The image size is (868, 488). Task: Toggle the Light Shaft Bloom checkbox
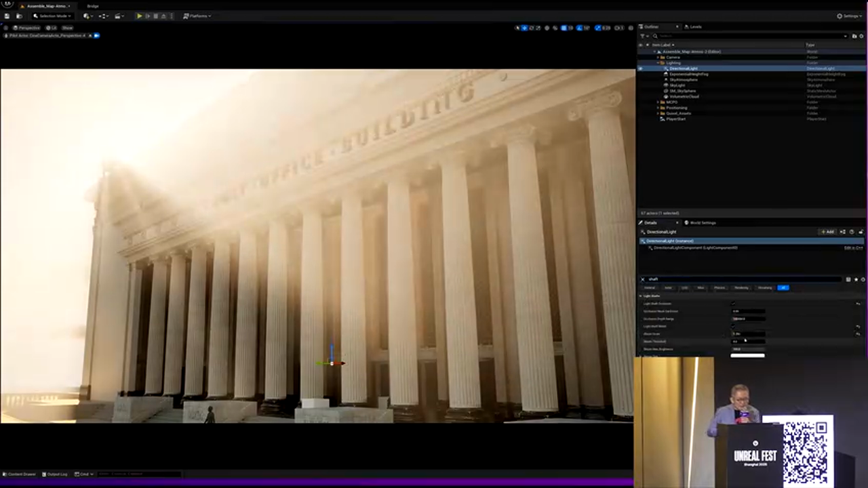tap(732, 326)
